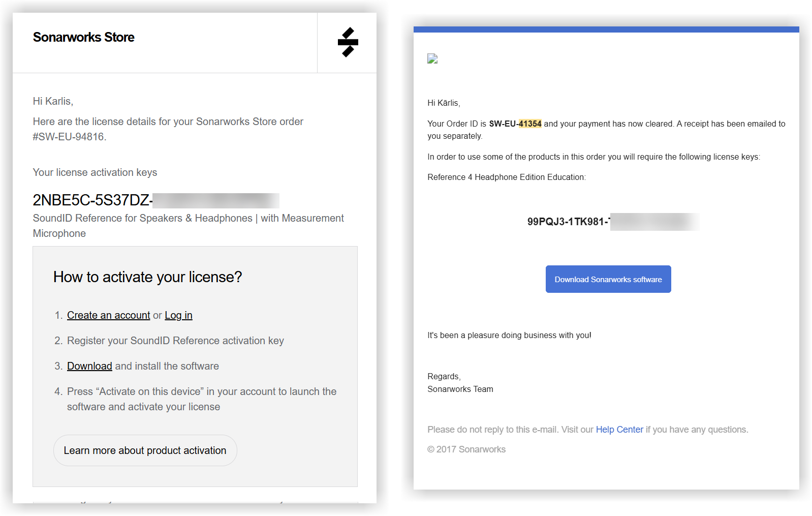Image resolution: width=812 pixels, height=516 pixels.
Task: Click the blurred part of the Reference 4 key
Action: 654,222
